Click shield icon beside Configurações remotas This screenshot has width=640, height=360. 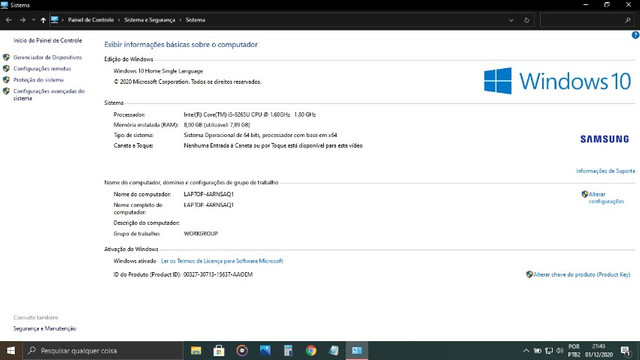pos(6,69)
